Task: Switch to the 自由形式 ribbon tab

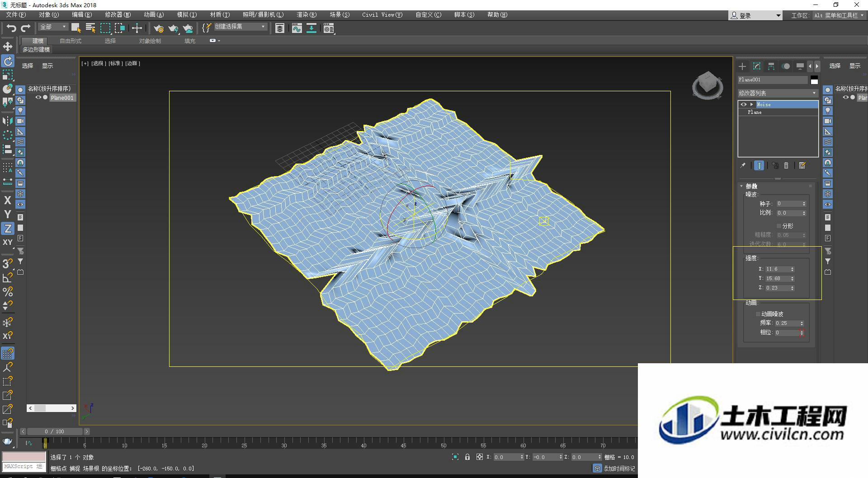Action: click(x=71, y=41)
